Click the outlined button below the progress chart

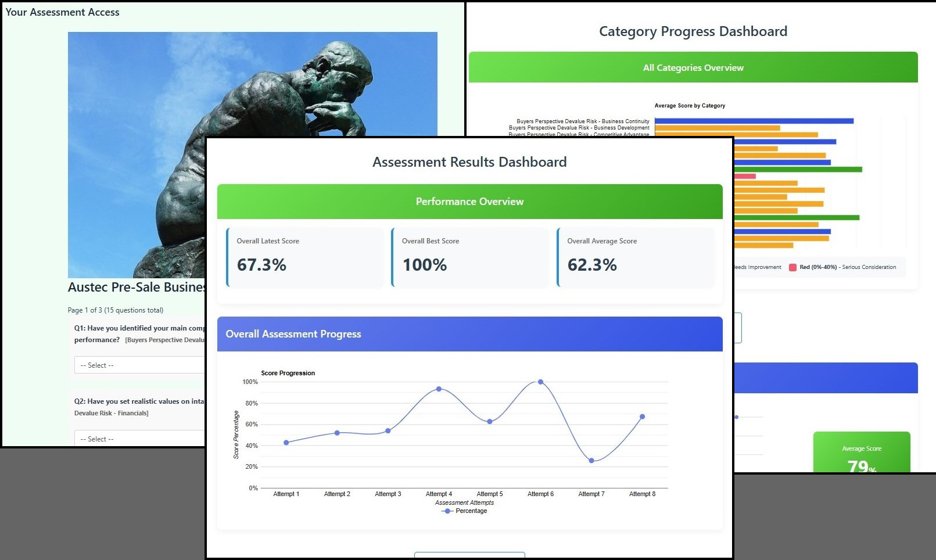469,556
